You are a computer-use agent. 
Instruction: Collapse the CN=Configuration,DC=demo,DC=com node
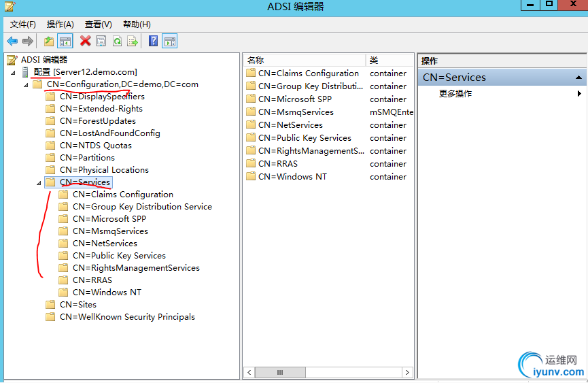point(26,84)
